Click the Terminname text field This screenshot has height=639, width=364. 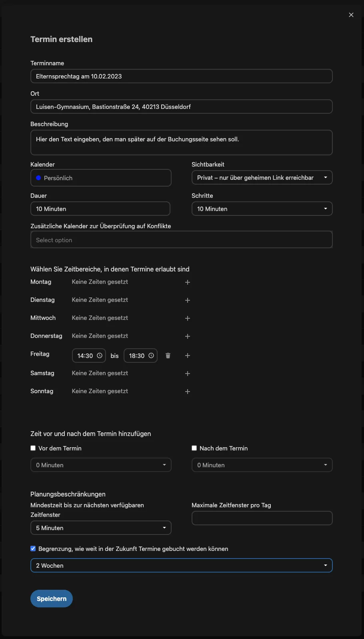tap(181, 76)
